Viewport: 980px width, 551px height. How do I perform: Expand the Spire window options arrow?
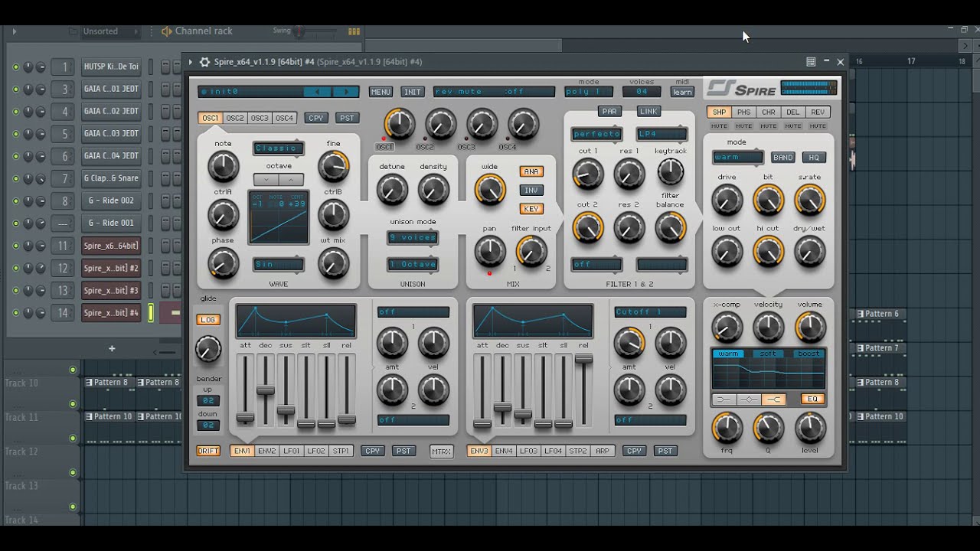[191, 62]
